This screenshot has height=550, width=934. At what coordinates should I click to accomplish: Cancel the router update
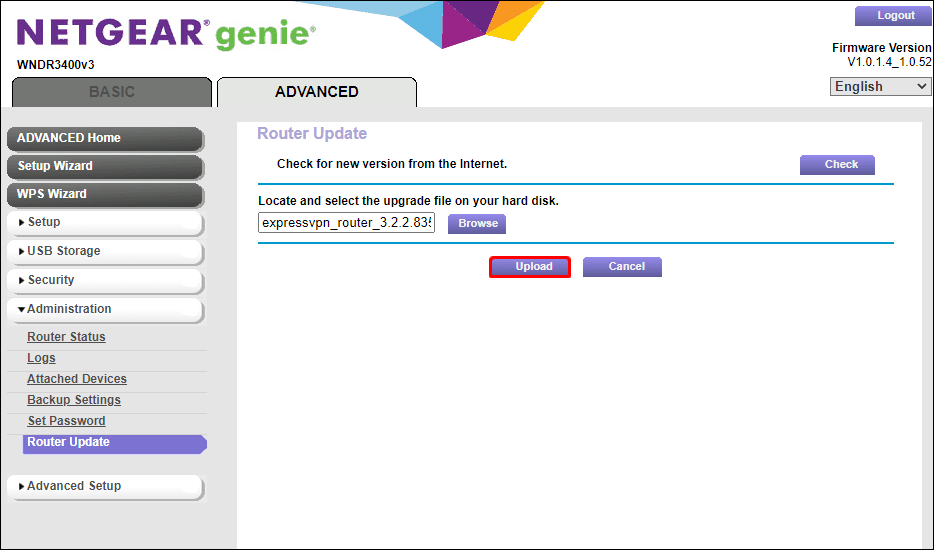point(622,267)
